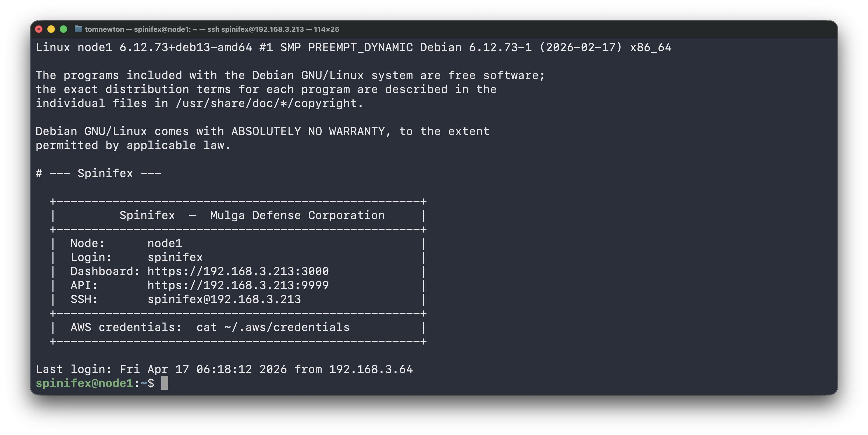
Task: Click the "node1" value in the Node row
Action: click(165, 243)
